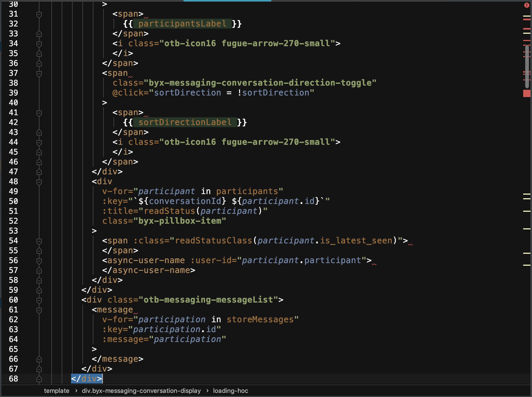Fold the message tag at line 61

point(39,310)
